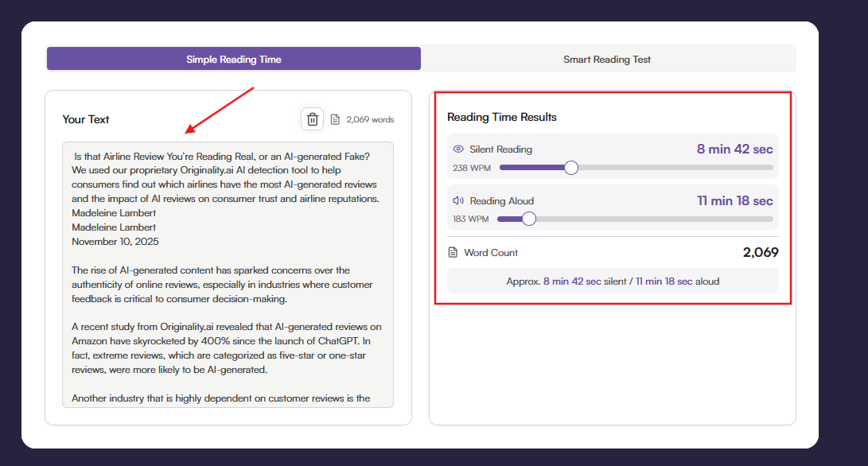Screen dimensions: 868x466
Task: Click the 2,069 word count value
Action: point(759,252)
